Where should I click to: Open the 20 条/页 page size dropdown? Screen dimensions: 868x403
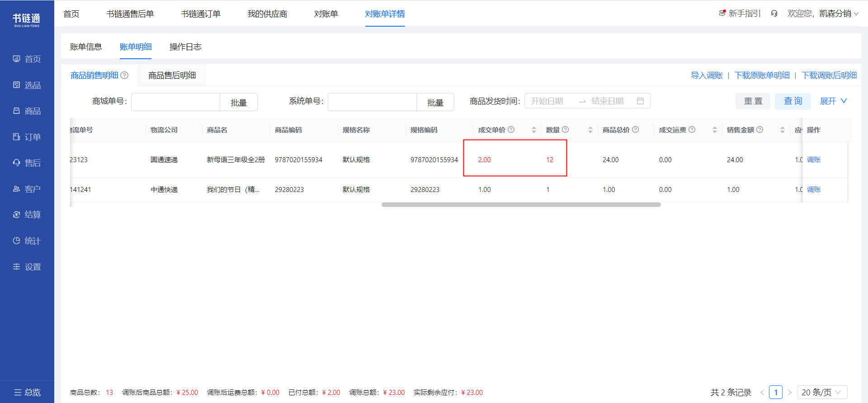(x=822, y=392)
